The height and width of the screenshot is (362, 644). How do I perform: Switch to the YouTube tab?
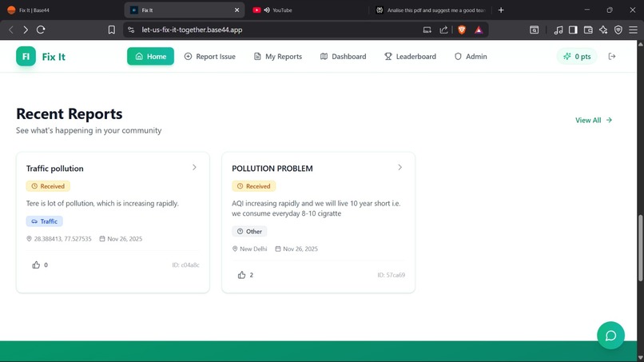click(308, 10)
